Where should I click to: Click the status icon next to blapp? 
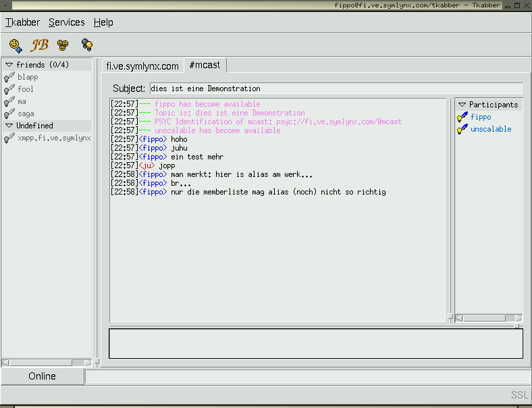(x=9, y=78)
